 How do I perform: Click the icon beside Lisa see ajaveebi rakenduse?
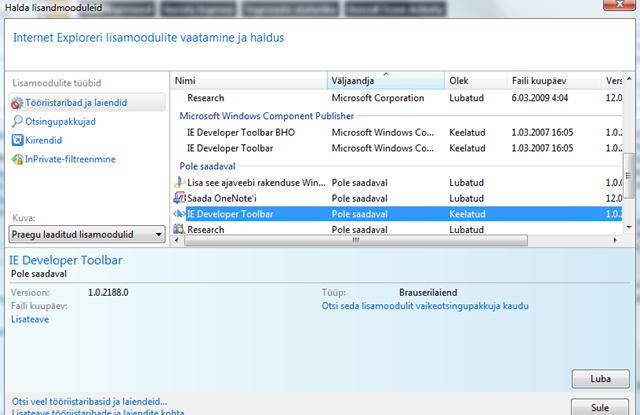click(179, 182)
